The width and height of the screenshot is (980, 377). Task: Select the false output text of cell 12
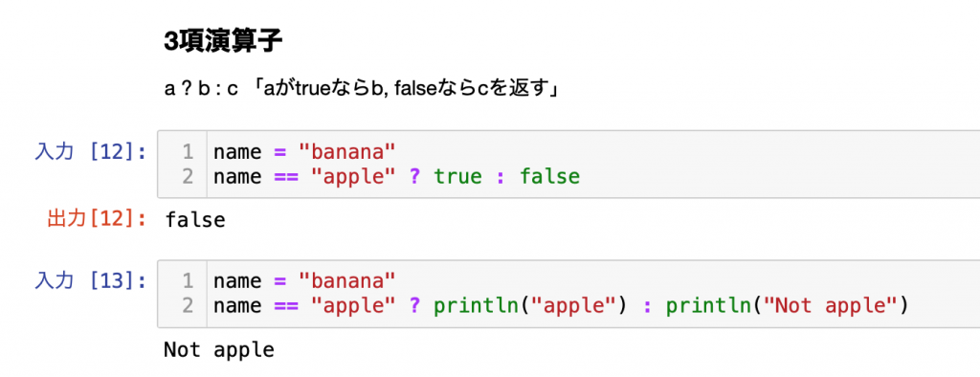coord(195,219)
